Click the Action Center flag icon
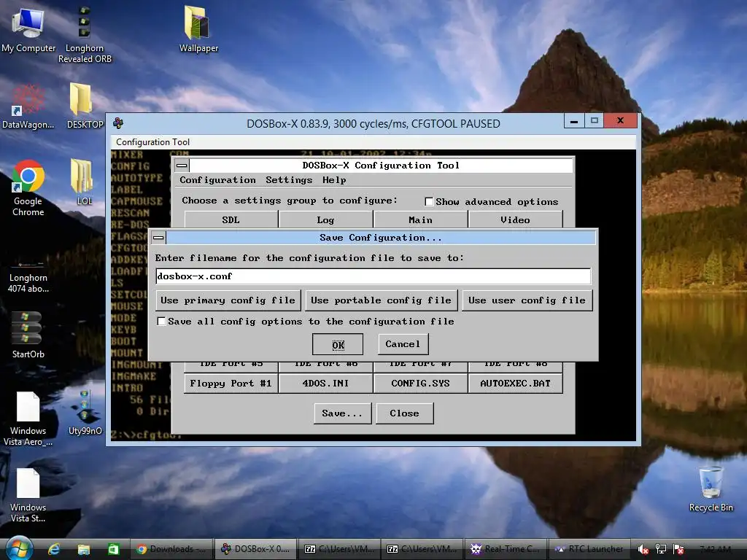 (679, 549)
